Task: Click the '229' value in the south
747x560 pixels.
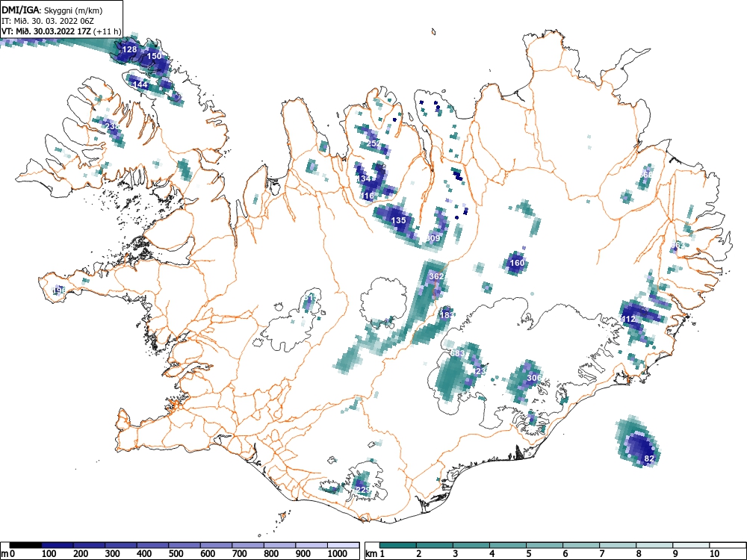Action: 363,490
